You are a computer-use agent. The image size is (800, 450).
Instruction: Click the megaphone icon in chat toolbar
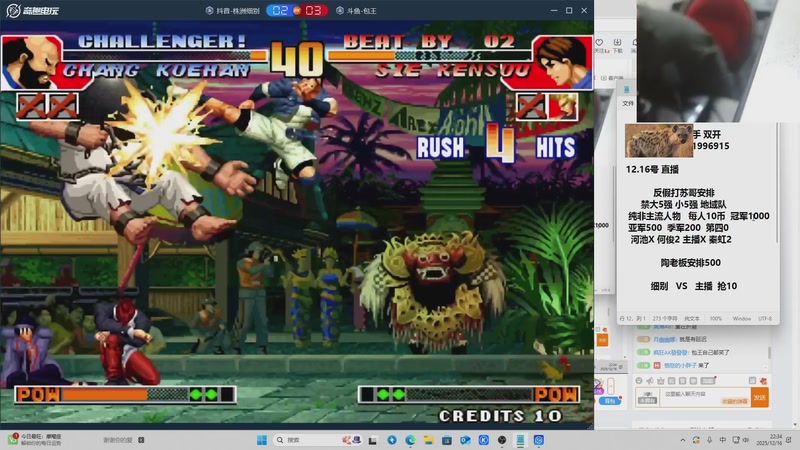pyautogui.click(x=649, y=381)
